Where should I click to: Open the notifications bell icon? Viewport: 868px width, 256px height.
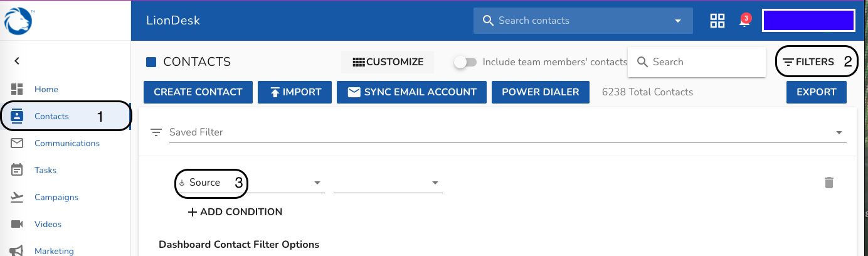[744, 21]
